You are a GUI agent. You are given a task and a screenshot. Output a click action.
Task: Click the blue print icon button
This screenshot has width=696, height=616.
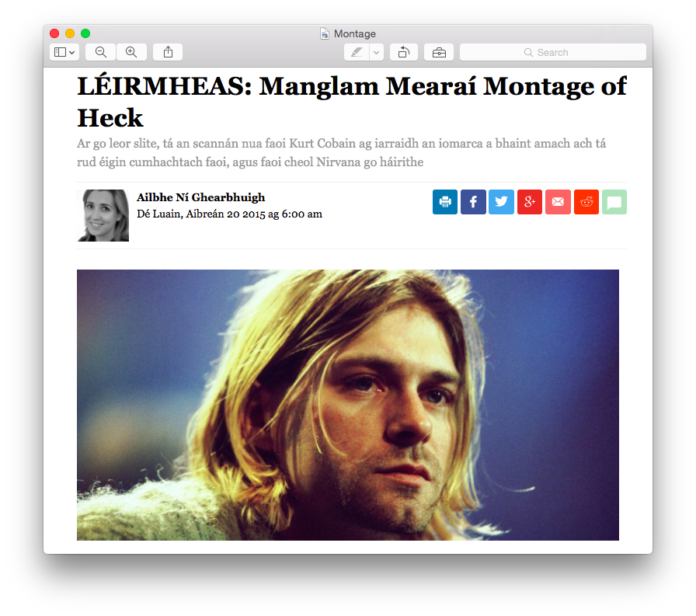click(x=445, y=202)
